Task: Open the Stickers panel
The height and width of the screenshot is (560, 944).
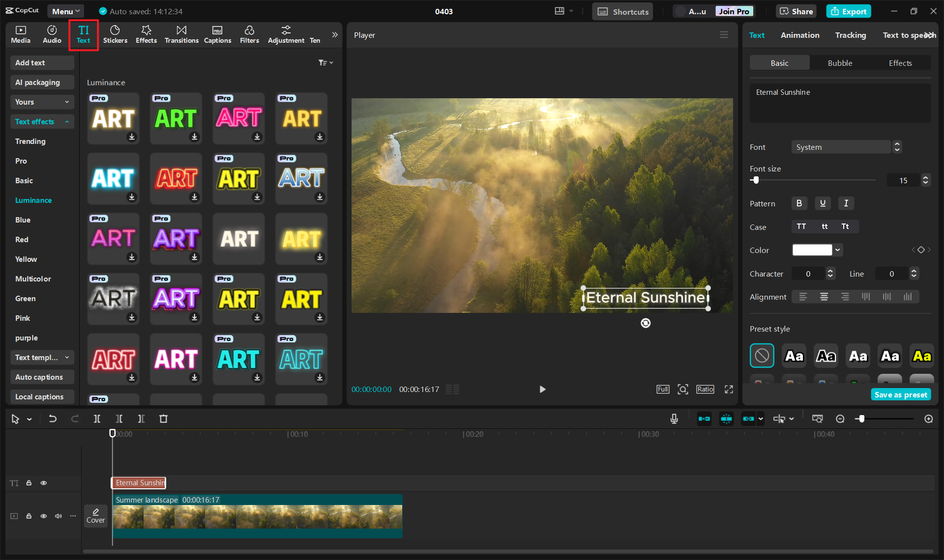Action: pos(115,34)
